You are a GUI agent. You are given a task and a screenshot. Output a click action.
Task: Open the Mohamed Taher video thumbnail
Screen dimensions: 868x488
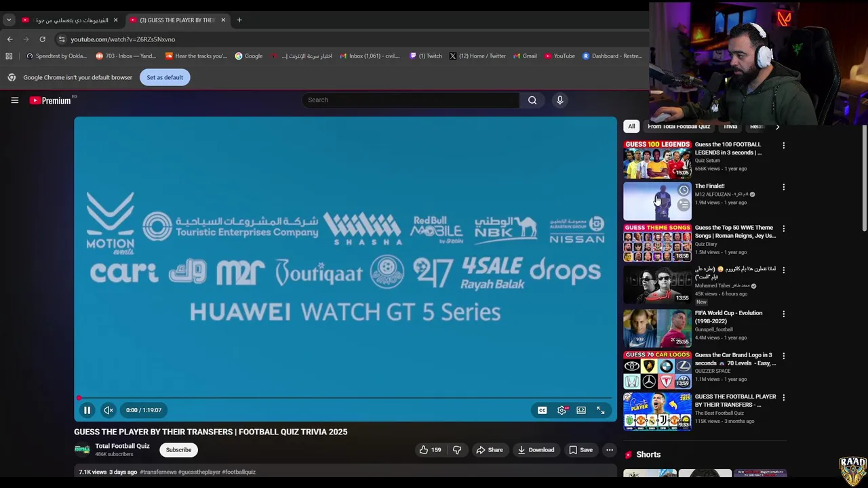[657, 285]
